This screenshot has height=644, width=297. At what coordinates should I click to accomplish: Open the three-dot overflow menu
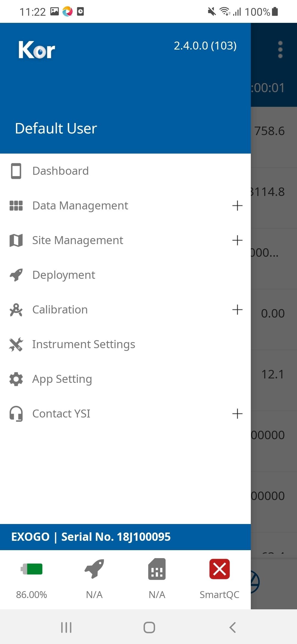(x=280, y=50)
